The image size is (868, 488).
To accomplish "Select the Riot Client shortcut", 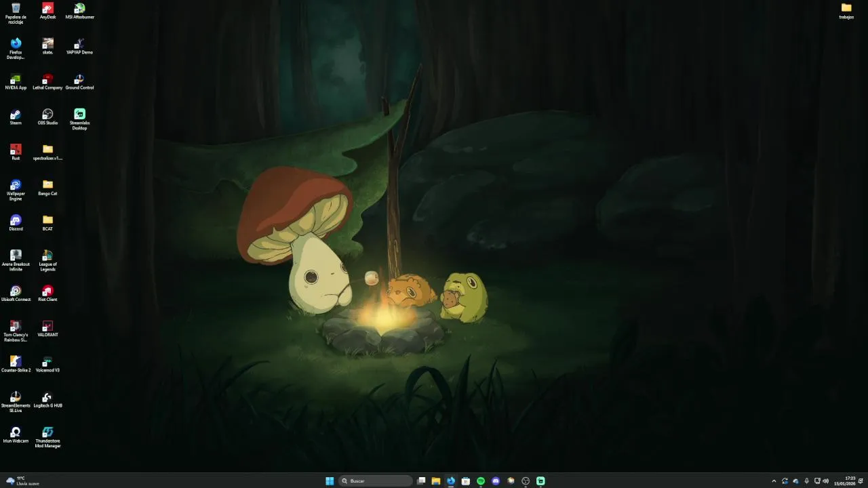I will pyautogui.click(x=47, y=293).
